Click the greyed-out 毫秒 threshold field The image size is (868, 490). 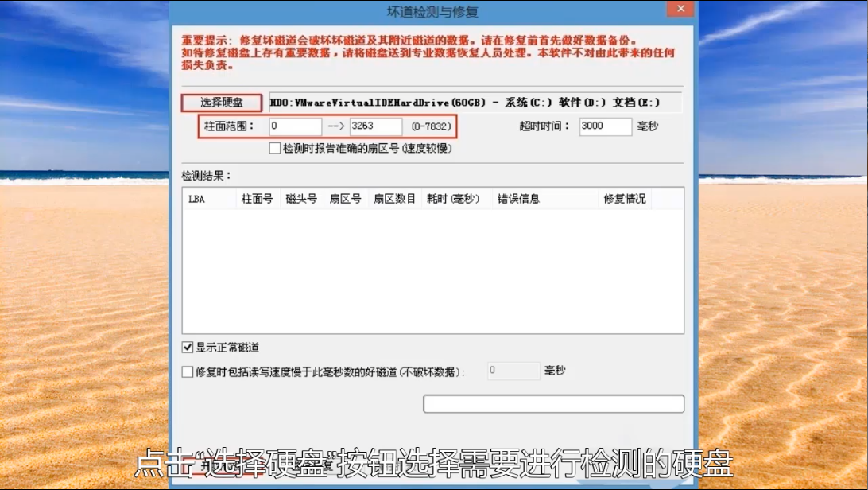coord(513,371)
